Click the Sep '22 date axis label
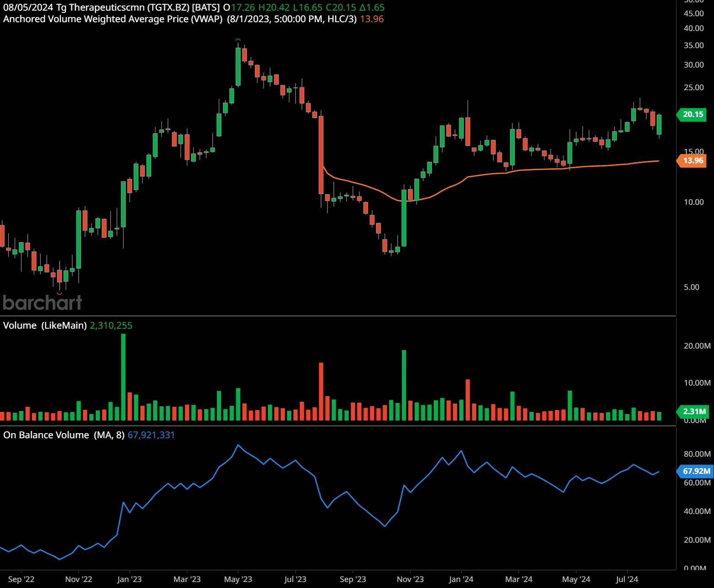Screen dimensions: 714x588 (21, 579)
